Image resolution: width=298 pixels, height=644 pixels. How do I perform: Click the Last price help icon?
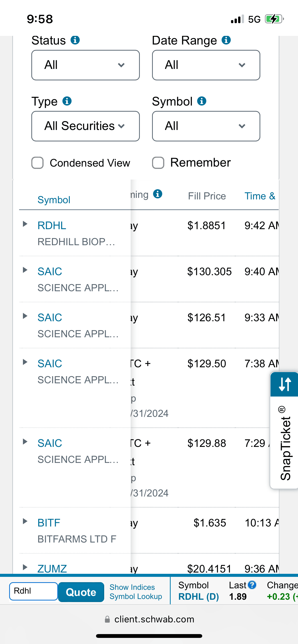[252, 585]
